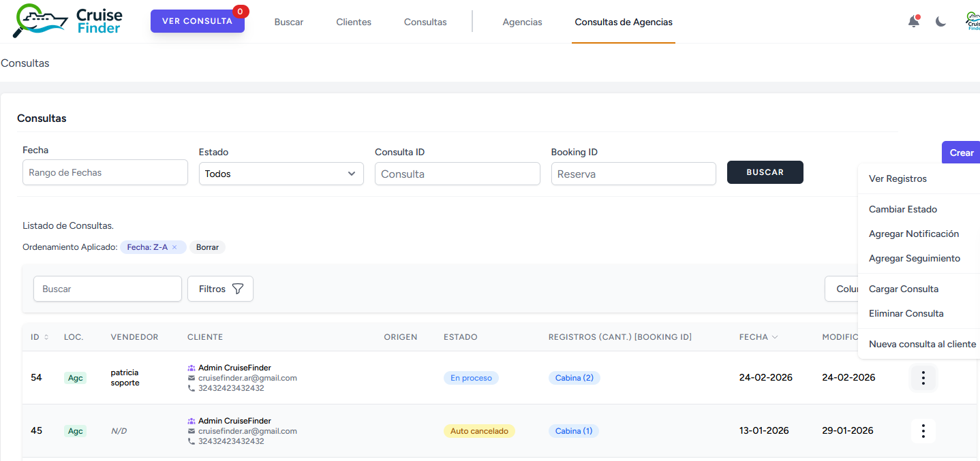The height and width of the screenshot is (461, 980).
Task: Open the Estado dropdown showing Todos
Action: pos(281,174)
